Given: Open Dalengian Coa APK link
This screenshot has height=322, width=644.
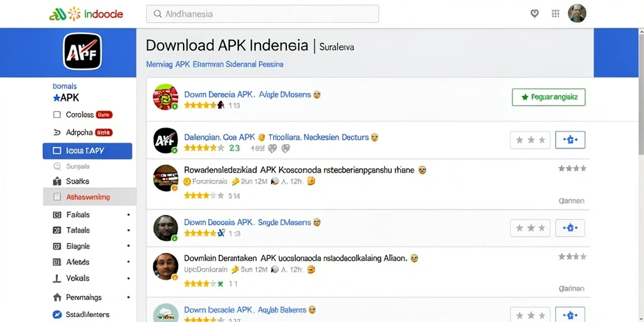Looking at the screenshot, I should tap(219, 137).
